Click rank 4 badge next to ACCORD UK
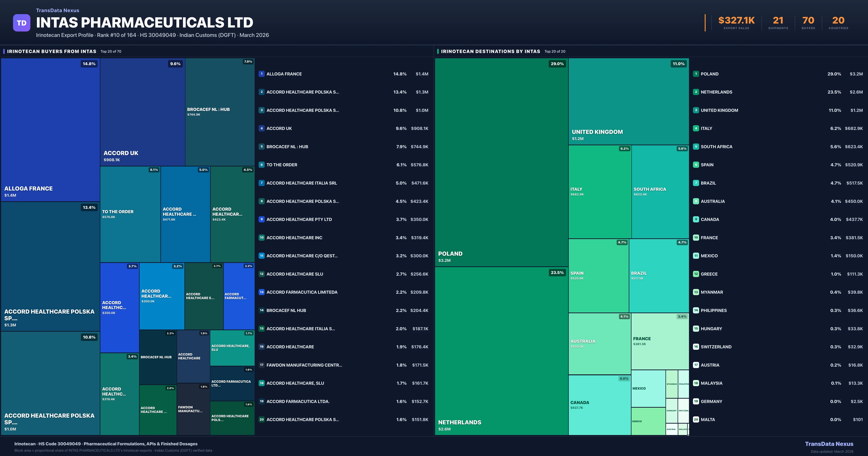Image resolution: width=868 pixels, height=456 pixels. pyautogui.click(x=261, y=128)
